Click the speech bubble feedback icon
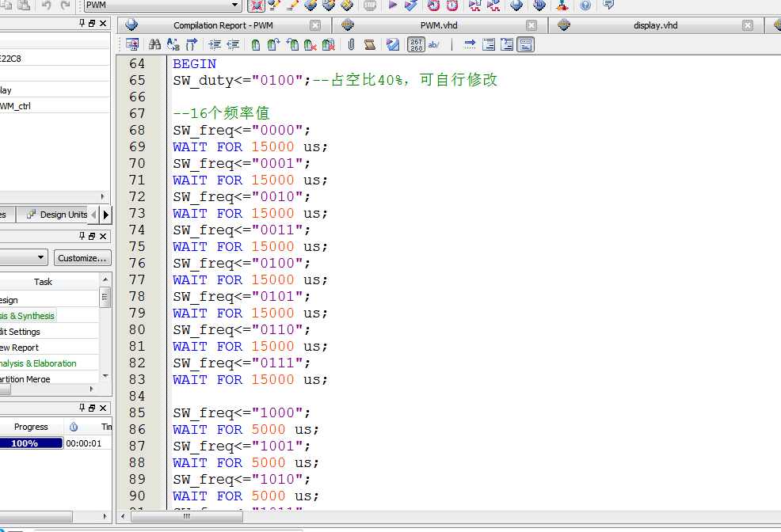Image resolution: width=781 pixels, height=532 pixels. pos(608,6)
